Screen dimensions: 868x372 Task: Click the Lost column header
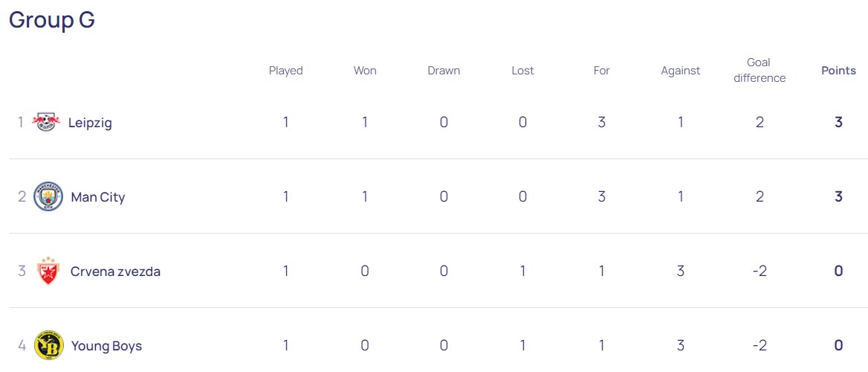click(522, 71)
